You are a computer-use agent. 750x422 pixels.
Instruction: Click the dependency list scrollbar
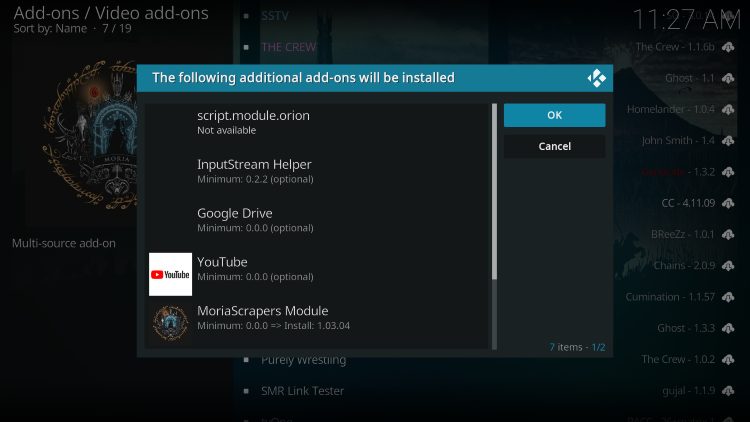494,226
